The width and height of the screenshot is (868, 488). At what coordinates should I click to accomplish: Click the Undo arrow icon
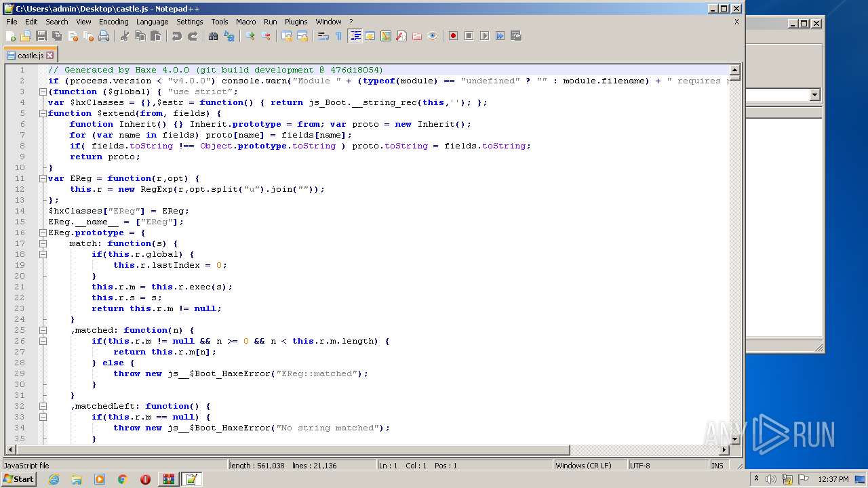pos(177,36)
